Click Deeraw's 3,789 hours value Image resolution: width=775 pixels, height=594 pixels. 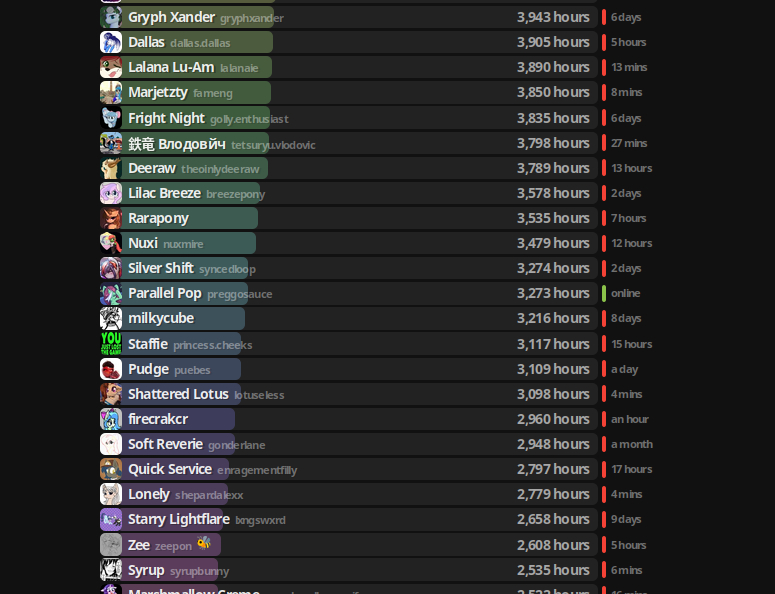[553, 168]
